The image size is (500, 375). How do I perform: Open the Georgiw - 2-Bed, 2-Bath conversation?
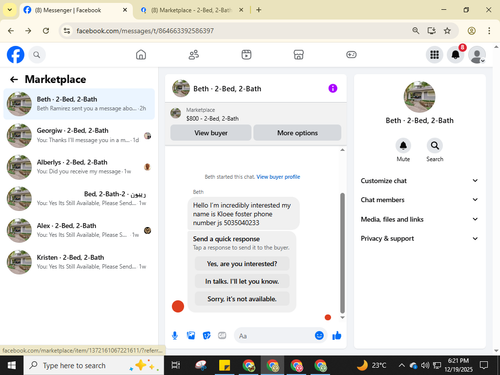tap(79, 135)
